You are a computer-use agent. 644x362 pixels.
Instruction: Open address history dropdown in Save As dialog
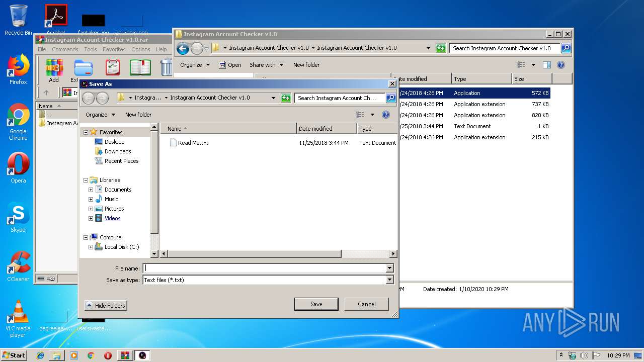point(273,98)
